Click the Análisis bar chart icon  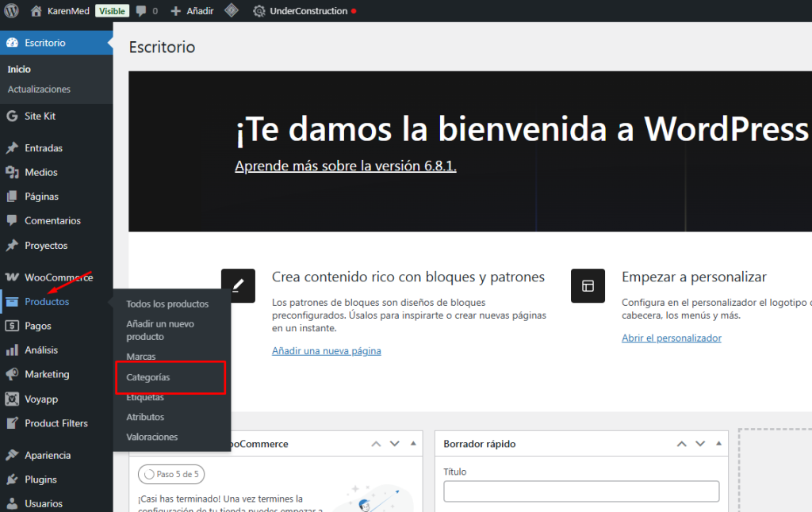click(12, 350)
